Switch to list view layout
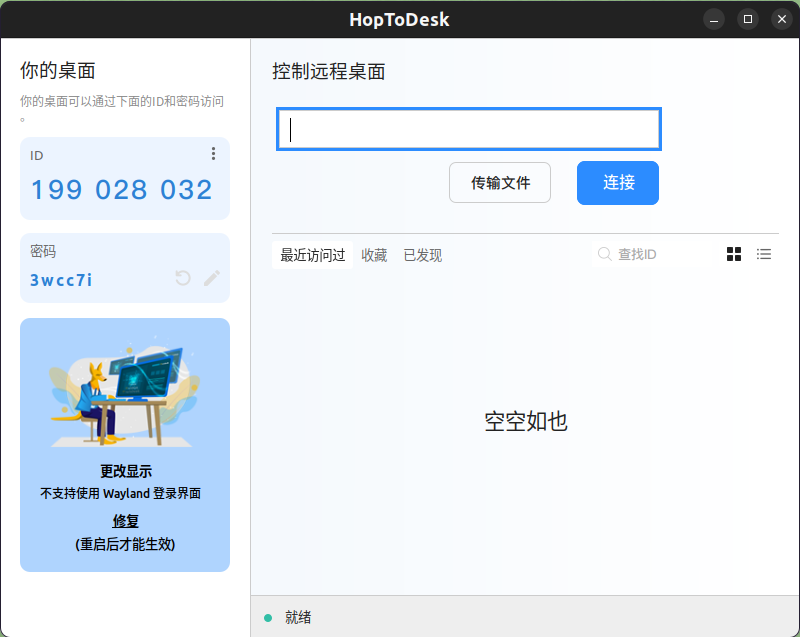 (764, 254)
